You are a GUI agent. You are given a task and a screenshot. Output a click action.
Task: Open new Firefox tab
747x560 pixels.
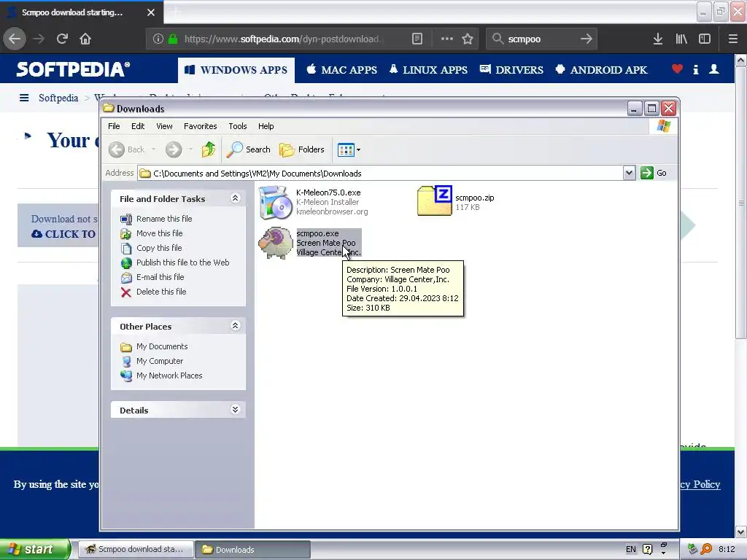176,12
